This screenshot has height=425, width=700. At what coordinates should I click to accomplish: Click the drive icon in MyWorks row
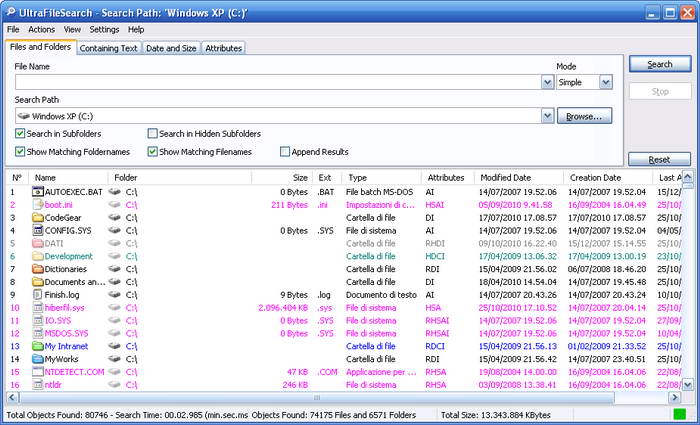coord(115,359)
